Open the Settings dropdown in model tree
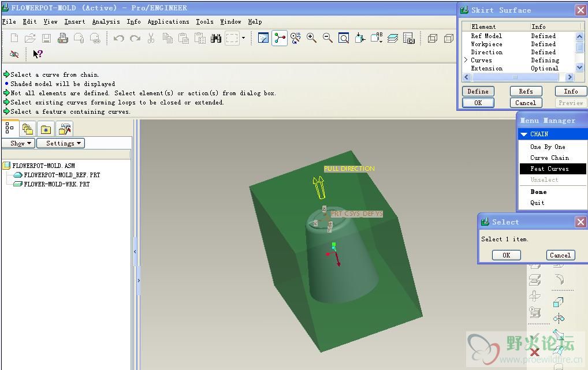Viewport: 588px width, 370px height. pyautogui.click(x=61, y=143)
